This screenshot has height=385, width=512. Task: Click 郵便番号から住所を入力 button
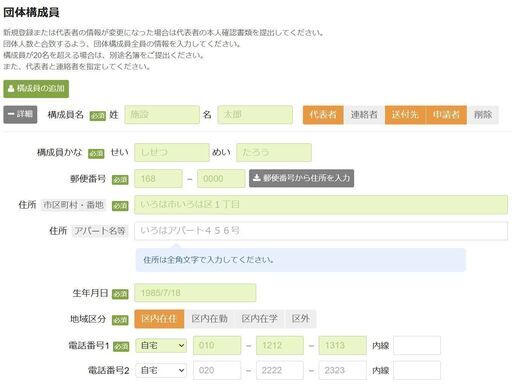(301, 178)
